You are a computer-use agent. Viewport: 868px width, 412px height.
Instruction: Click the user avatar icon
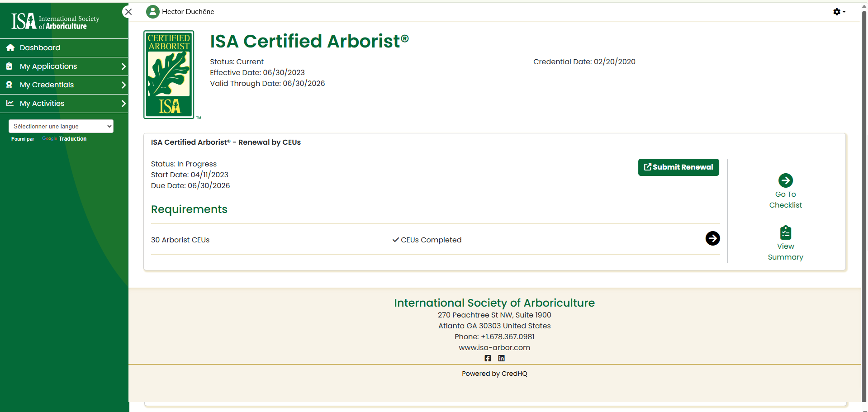point(153,12)
